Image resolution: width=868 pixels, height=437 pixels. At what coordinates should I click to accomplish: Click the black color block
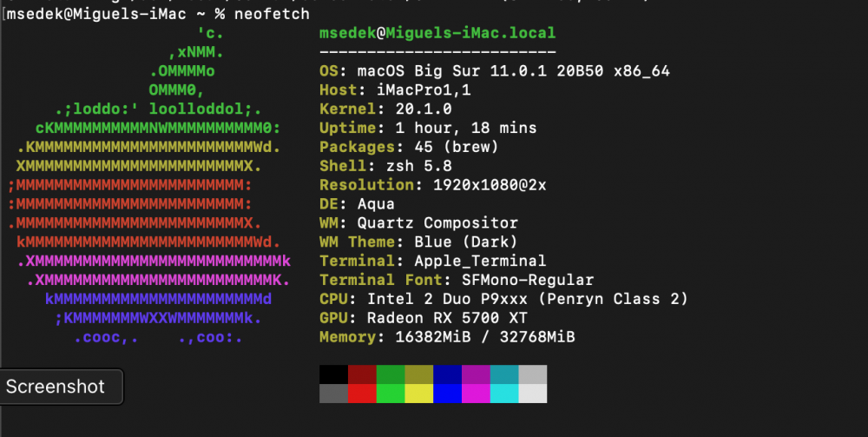pyautogui.click(x=334, y=374)
